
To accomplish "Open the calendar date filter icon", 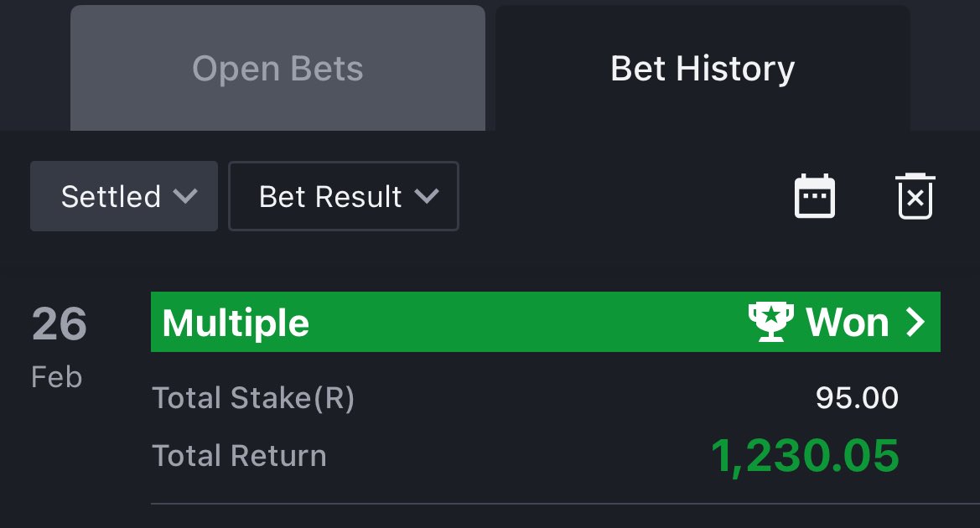I will pos(814,196).
